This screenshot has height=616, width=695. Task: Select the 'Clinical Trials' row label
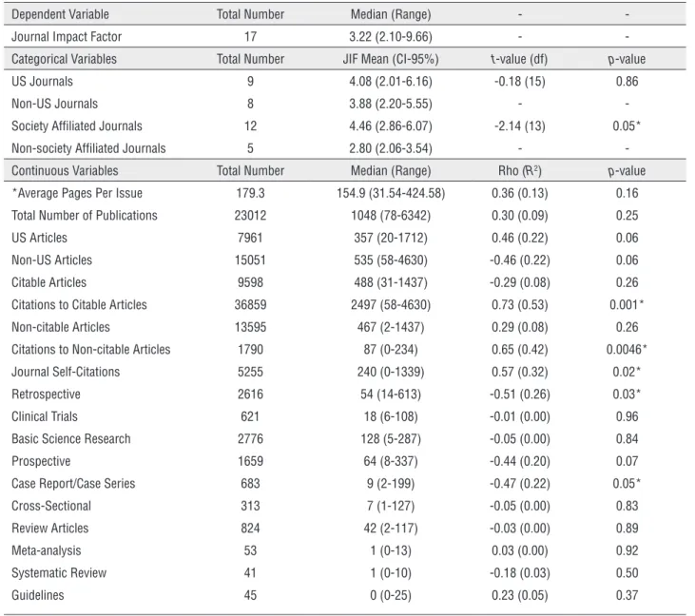[45, 416]
